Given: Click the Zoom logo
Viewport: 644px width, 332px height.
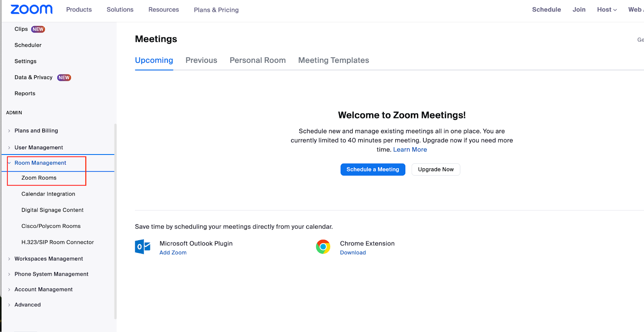Looking at the screenshot, I should (x=31, y=9).
